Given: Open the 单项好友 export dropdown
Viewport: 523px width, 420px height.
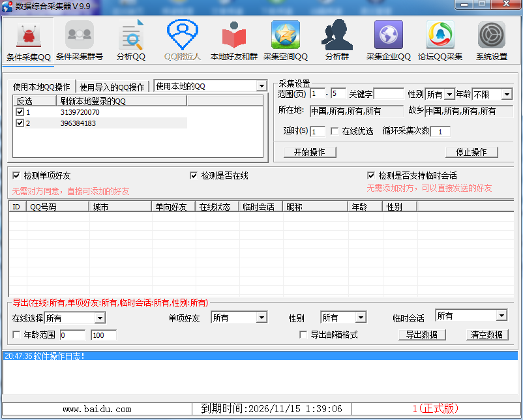Looking at the screenshot, I should point(262,318).
